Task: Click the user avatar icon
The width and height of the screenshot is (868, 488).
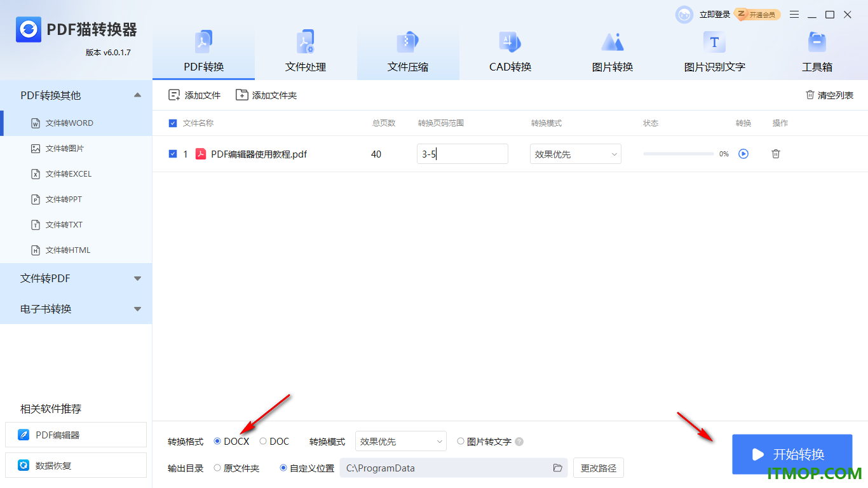Action: coord(684,15)
